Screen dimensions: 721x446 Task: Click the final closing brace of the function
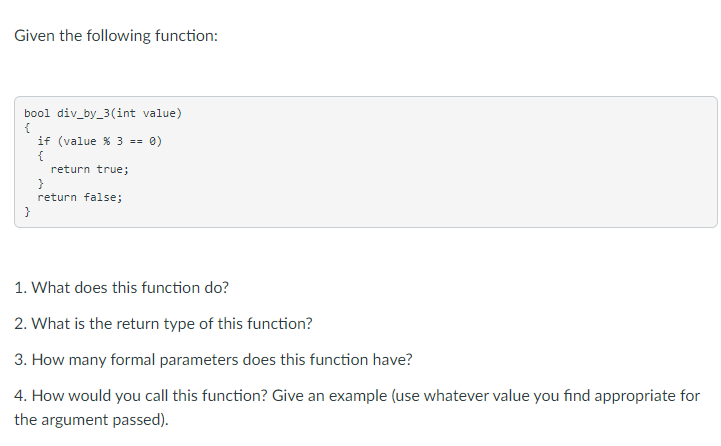tap(27, 212)
